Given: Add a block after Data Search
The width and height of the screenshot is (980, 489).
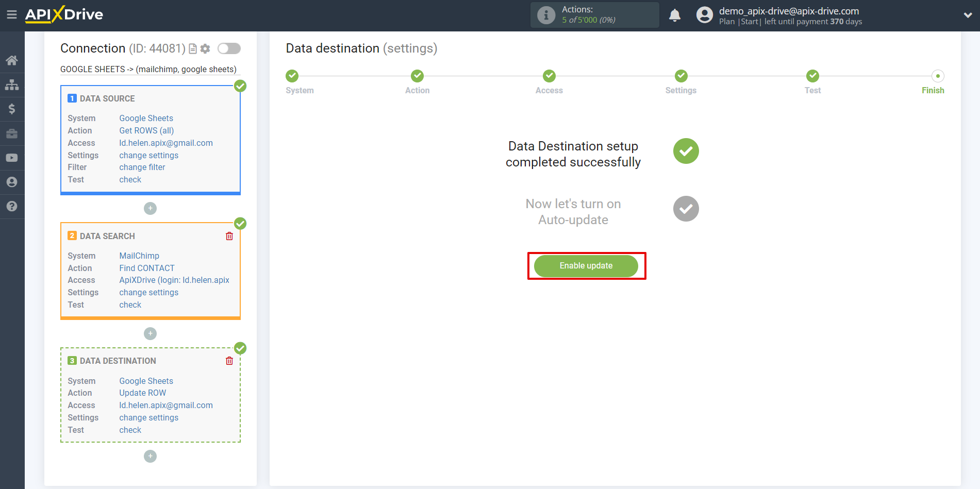Looking at the screenshot, I should 150,333.
